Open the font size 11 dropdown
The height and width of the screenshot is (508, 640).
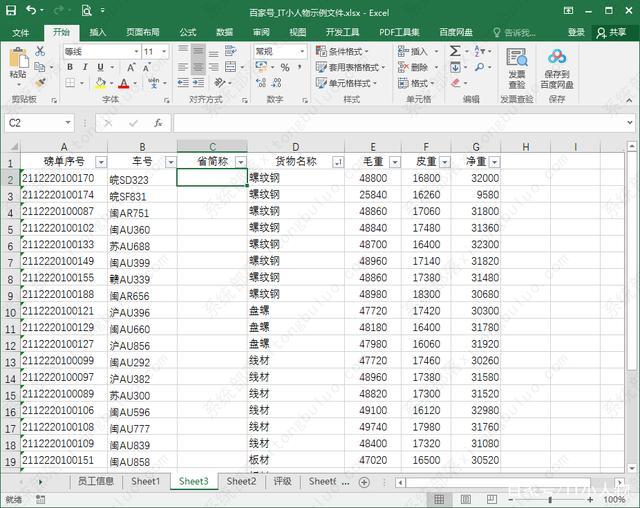click(164, 51)
